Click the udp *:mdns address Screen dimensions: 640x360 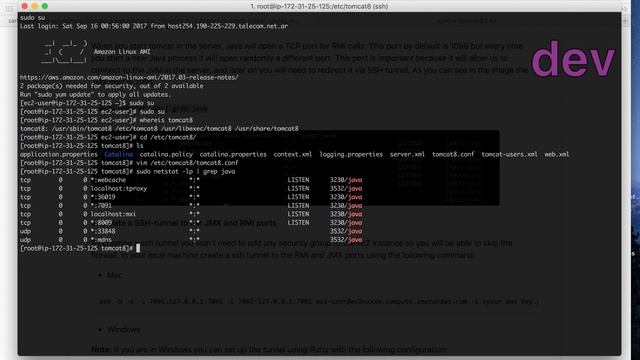coord(101,240)
